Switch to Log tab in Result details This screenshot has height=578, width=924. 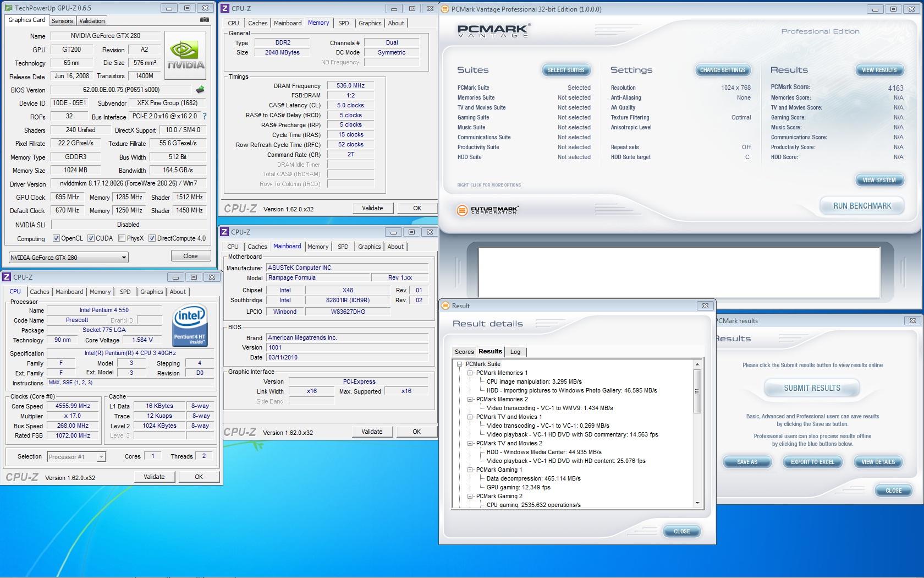pos(515,352)
